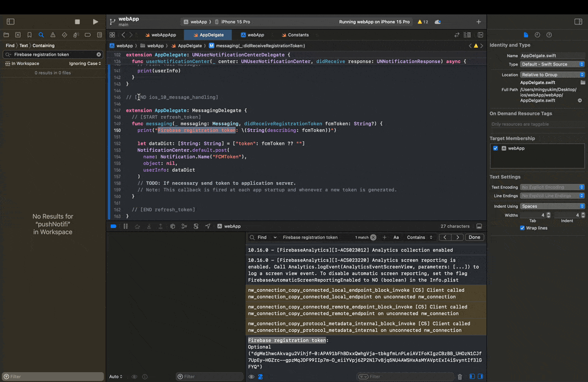This screenshot has height=382, width=588.
Task: Adjust the Indent width stepper
Action: 582,215
